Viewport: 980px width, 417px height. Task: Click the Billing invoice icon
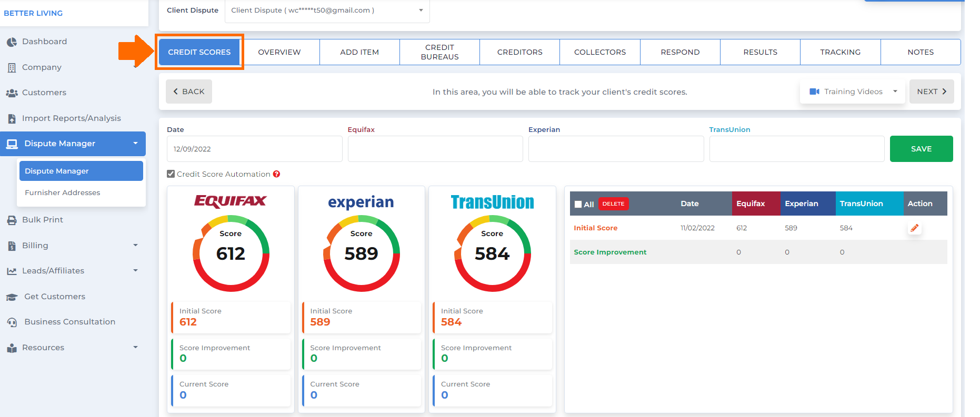click(x=12, y=246)
